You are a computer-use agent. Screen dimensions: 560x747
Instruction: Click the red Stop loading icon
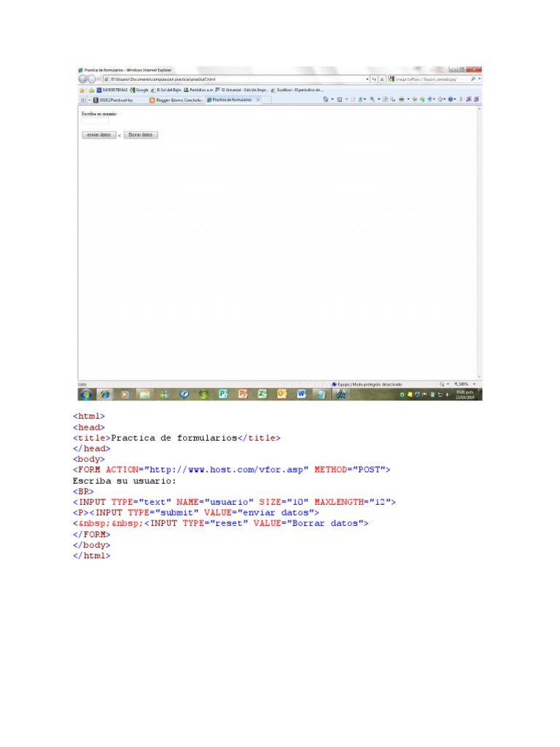pos(381,79)
